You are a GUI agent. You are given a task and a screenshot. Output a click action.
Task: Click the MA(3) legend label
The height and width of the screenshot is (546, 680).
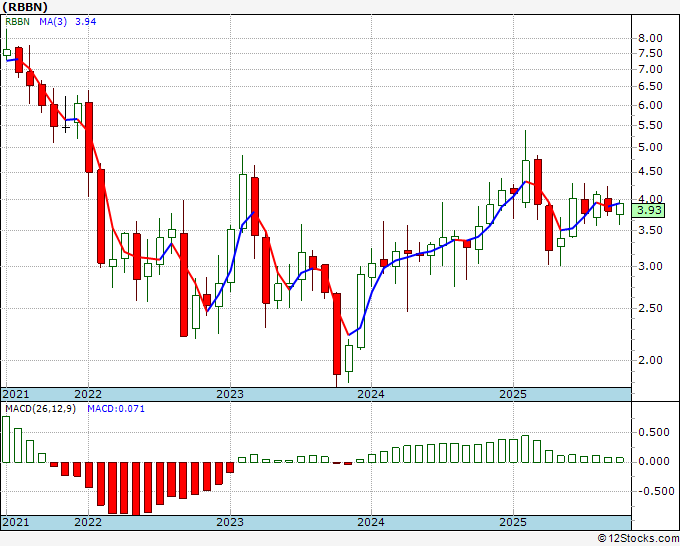click(53, 22)
